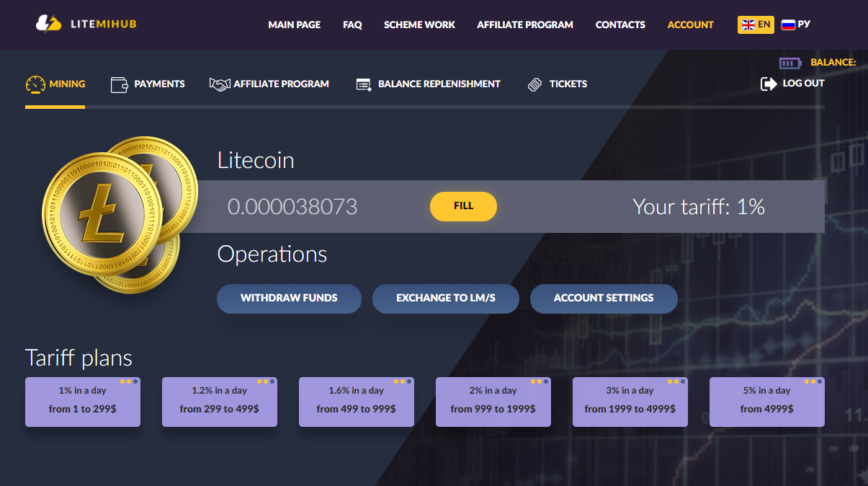Image resolution: width=868 pixels, height=486 pixels.
Task: Click the BALANCE: label
Action: [833, 63]
